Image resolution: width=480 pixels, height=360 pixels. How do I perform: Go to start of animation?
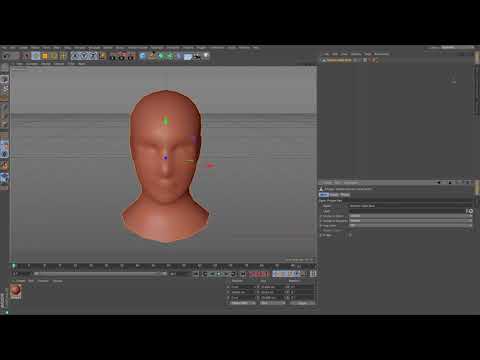[x=196, y=274]
